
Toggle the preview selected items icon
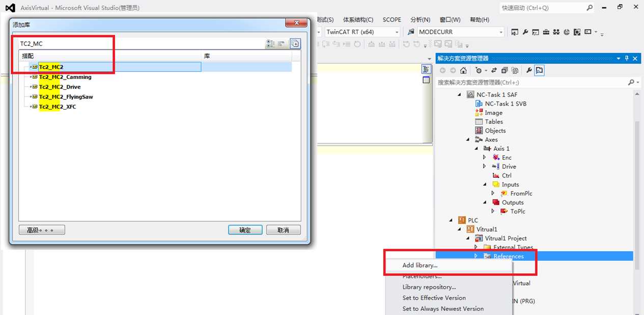click(539, 70)
